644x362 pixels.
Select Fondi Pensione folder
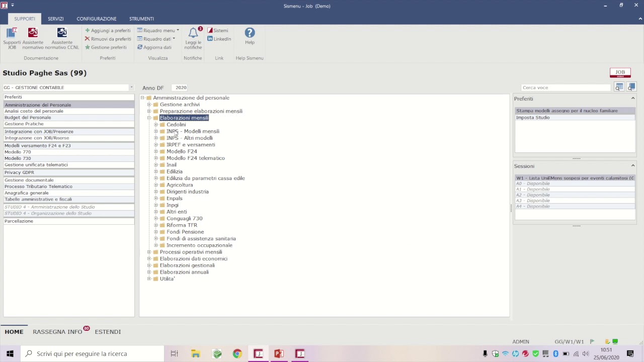pos(185,232)
